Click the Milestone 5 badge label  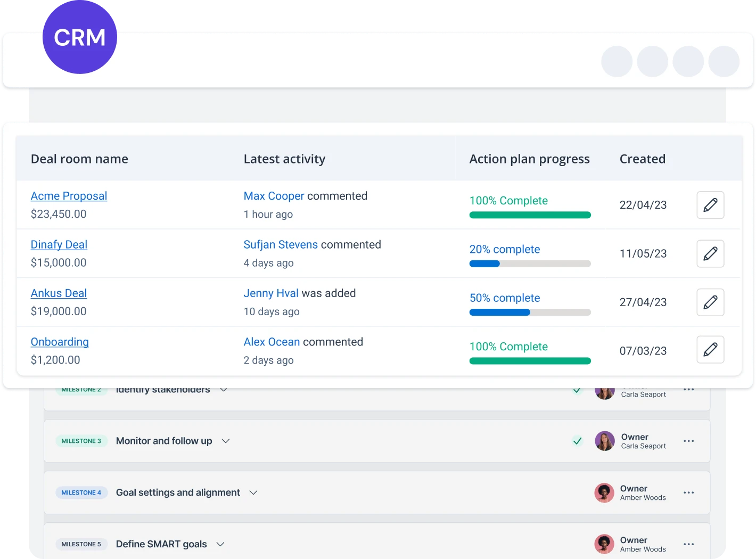(81, 544)
